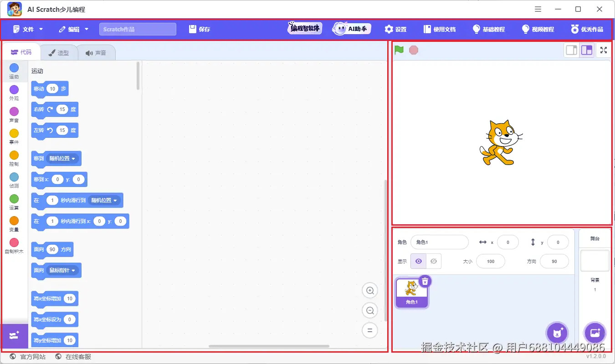Screen dimensions: 615x364
Task: Open the add extension panel
Action: click(x=15, y=336)
